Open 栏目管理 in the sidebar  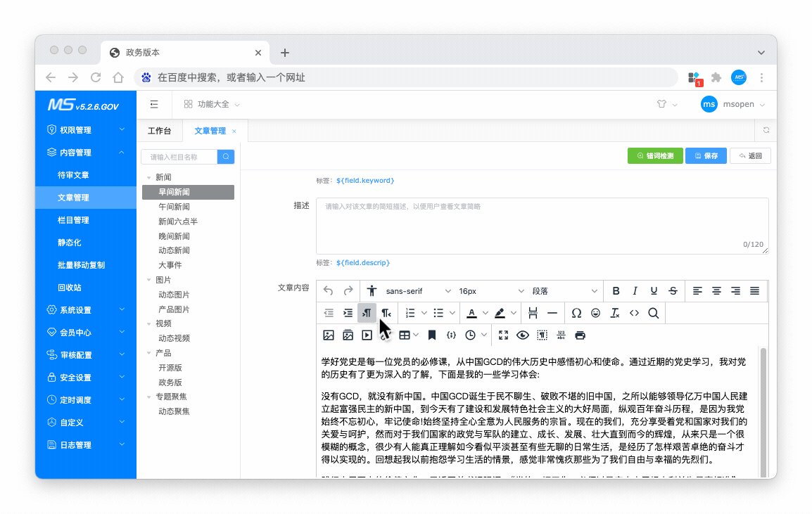coord(73,220)
